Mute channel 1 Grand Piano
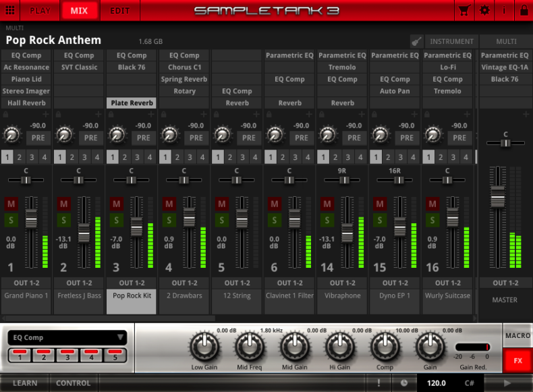Screen dimensions: 533x392 [11, 204]
